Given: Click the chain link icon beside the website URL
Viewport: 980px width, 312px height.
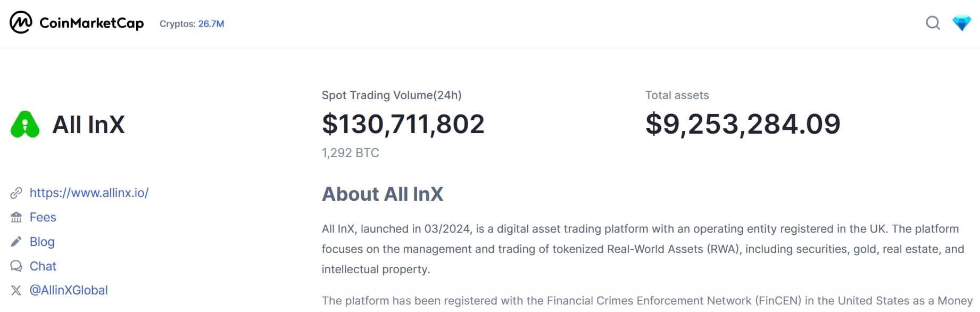Looking at the screenshot, I should [16, 193].
